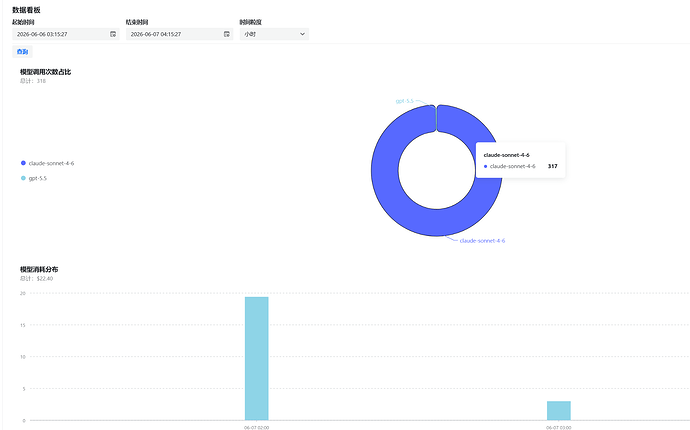Click the y-axis value 5
The width and height of the screenshot is (690, 430).
[24, 389]
